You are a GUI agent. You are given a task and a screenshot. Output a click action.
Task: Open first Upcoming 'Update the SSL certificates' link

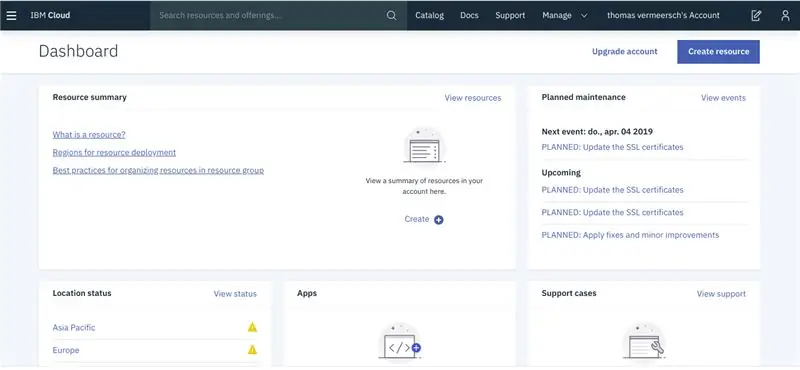point(612,190)
